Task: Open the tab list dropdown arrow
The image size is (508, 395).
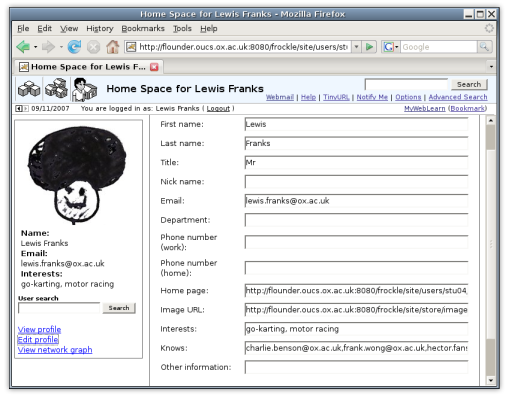Action: (x=491, y=67)
